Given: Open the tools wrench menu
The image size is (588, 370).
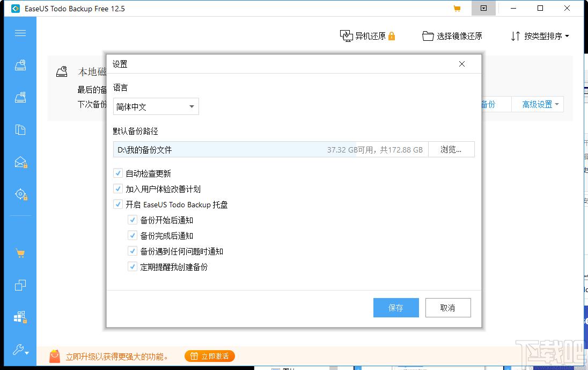Looking at the screenshot, I should 20,350.
